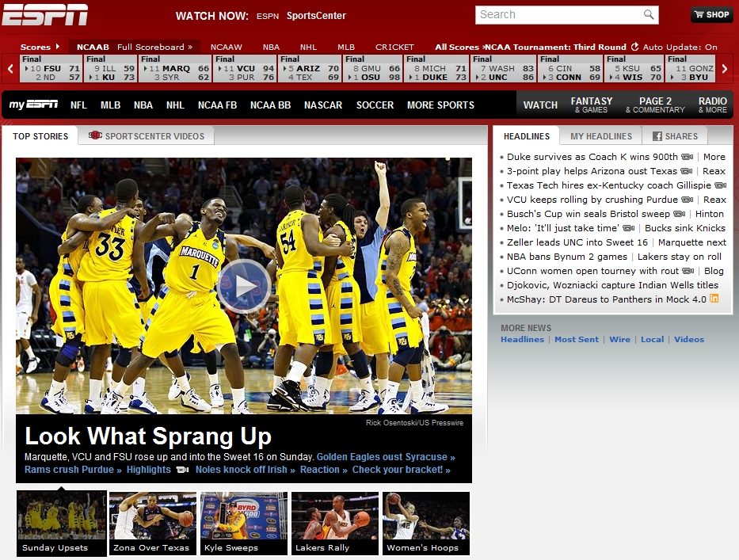Open Sunday Upsets thumbnail
Screen dimensions: 739x560
(x=61, y=523)
